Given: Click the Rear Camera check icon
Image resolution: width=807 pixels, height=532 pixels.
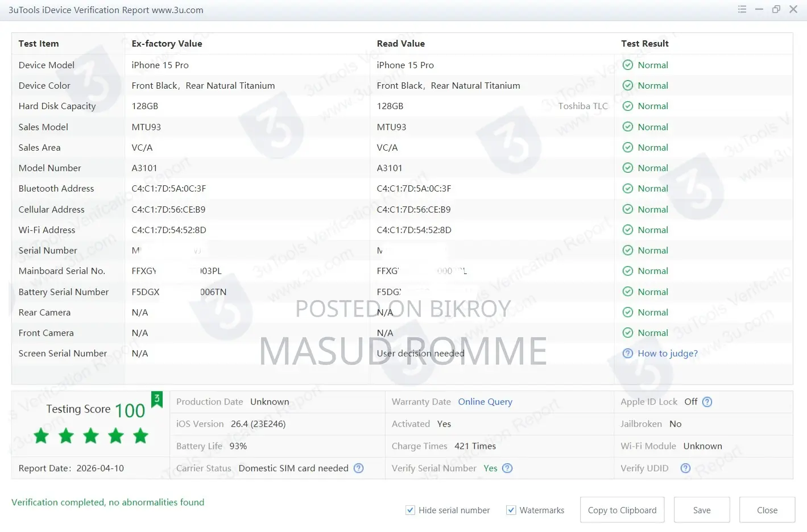Looking at the screenshot, I should 628,313.
